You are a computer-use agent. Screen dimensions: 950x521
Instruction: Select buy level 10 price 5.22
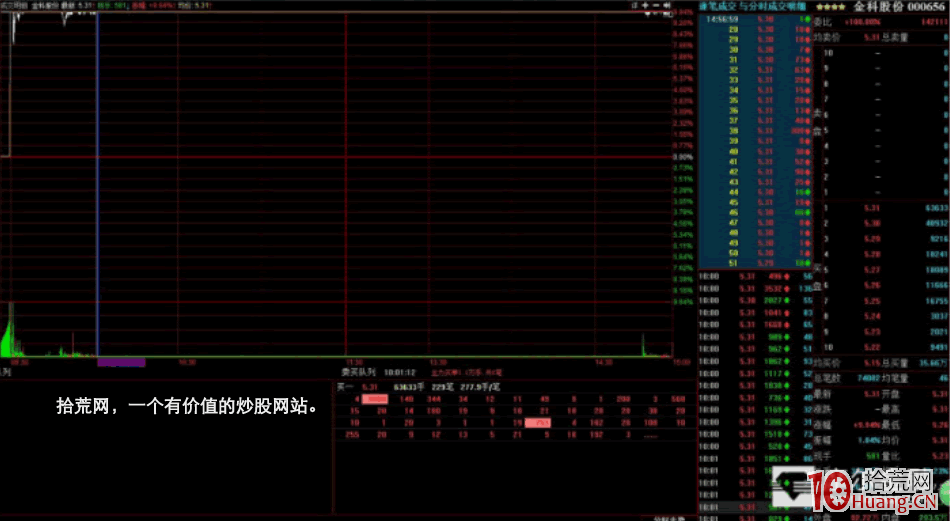[872, 347]
